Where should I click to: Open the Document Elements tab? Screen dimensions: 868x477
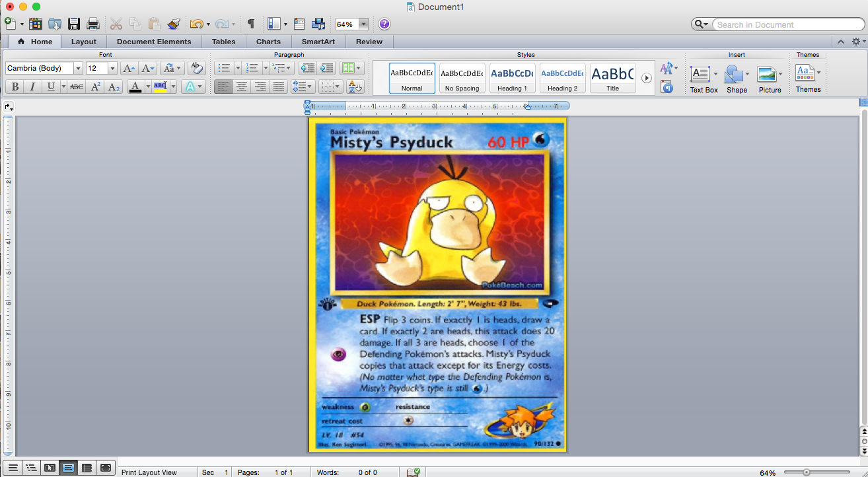click(x=154, y=42)
